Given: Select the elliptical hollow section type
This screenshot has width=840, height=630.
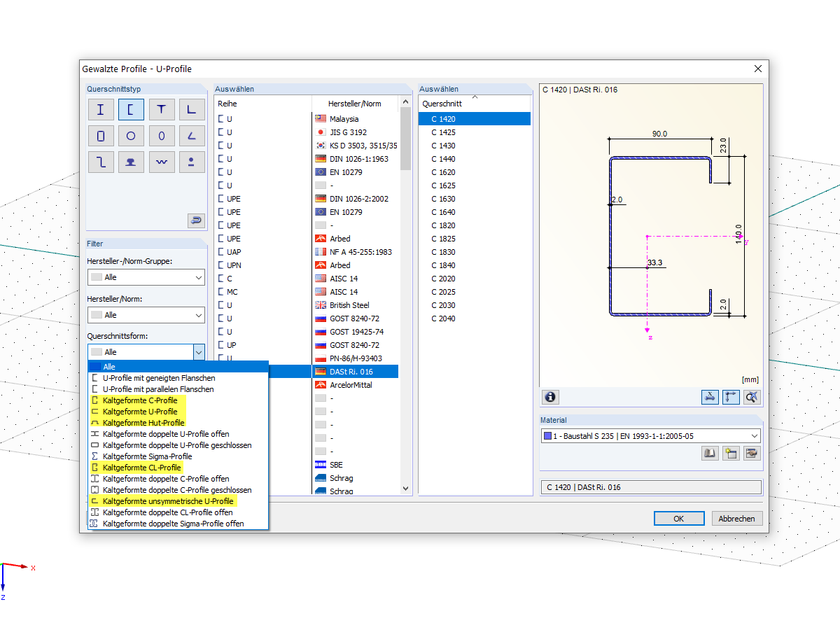Looking at the screenshot, I should click(x=161, y=136).
